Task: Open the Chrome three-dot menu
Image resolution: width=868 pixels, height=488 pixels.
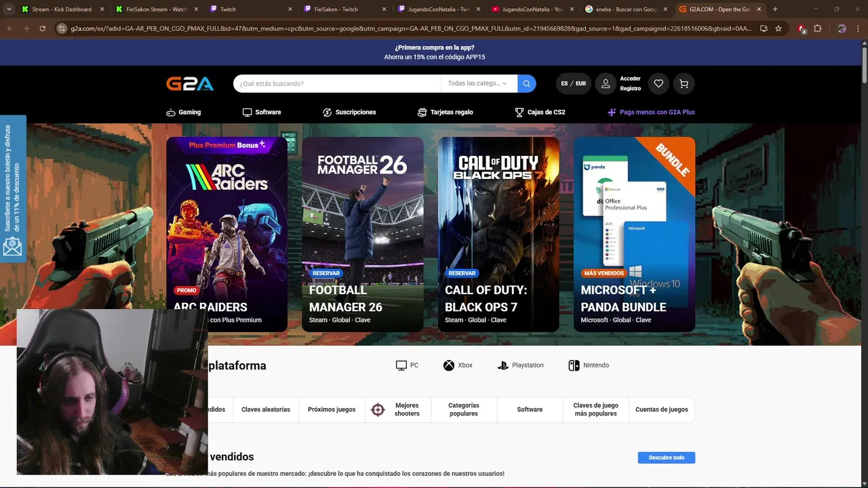Action: pyautogui.click(x=859, y=28)
